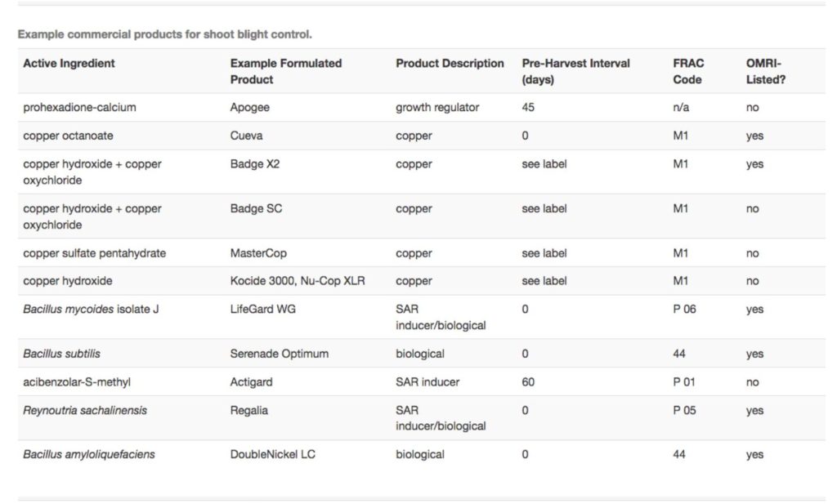
Task: Select the LifeGard WG product cell
Action: pyautogui.click(x=262, y=310)
